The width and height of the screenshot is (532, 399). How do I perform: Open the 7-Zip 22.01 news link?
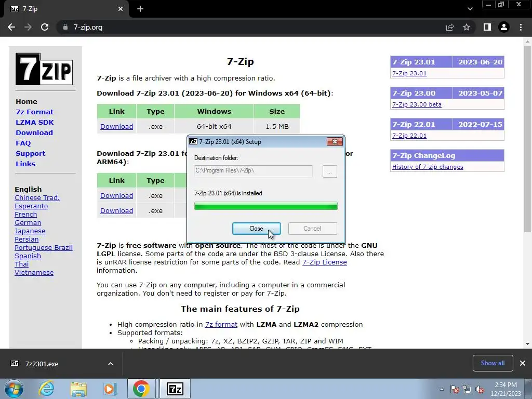click(x=409, y=136)
